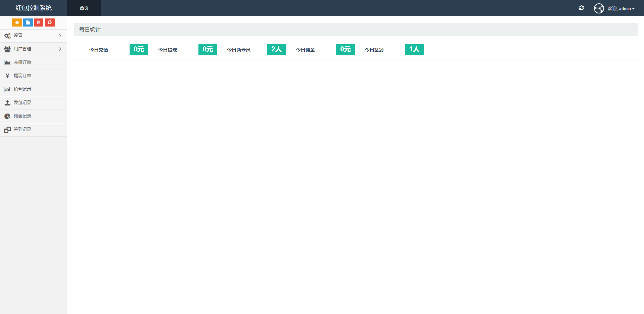Viewport: 644px width, 314px height.
Task: Click the admin avatar icon
Action: pos(599,8)
